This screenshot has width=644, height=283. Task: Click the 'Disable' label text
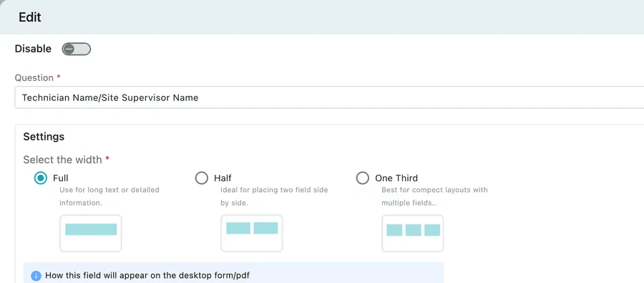pyautogui.click(x=33, y=49)
